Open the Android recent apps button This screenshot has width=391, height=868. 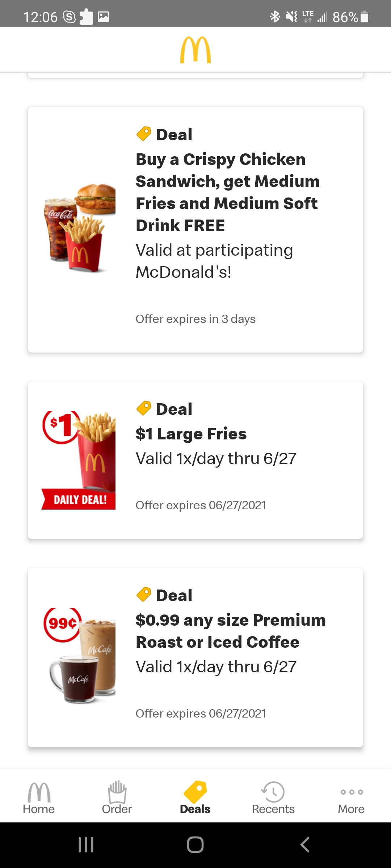(86, 845)
